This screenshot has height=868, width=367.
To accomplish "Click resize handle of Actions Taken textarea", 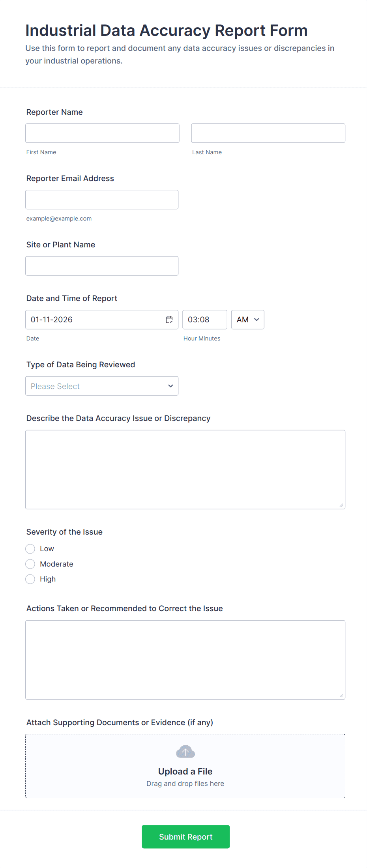I will click(x=341, y=696).
